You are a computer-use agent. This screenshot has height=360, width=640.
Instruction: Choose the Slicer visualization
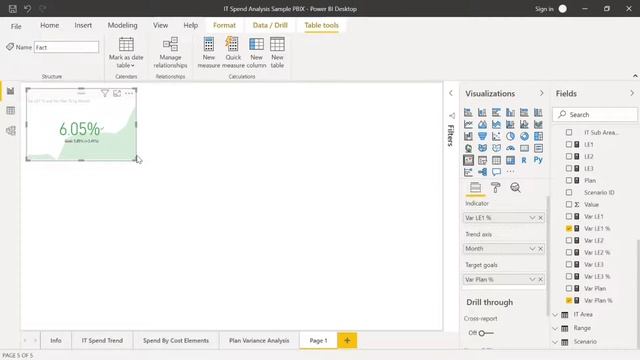482,160
